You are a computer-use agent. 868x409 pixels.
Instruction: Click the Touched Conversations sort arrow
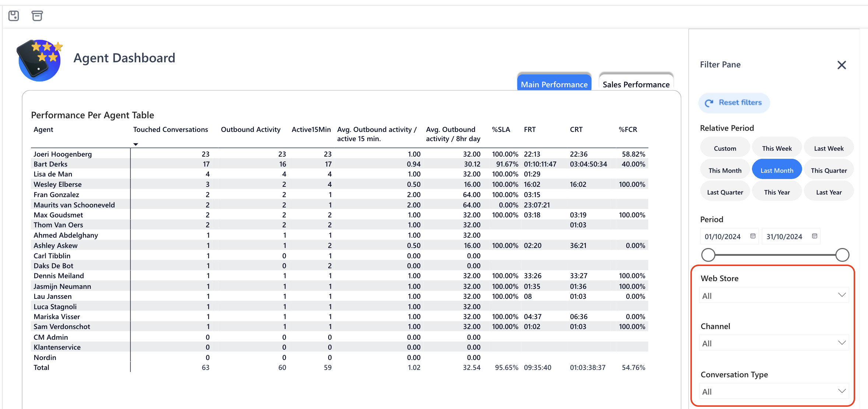[136, 144]
